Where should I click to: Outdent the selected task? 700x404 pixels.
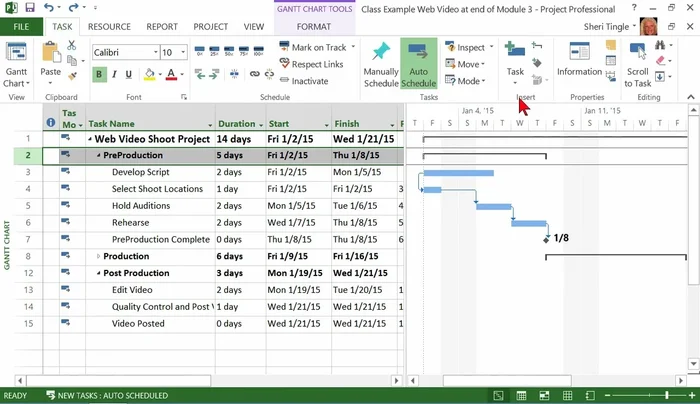point(200,74)
